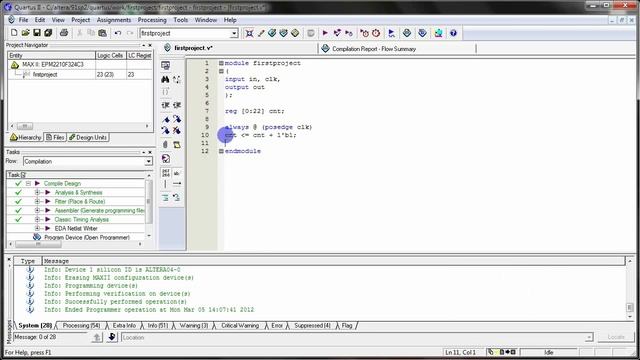This screenshot has height=360, width=640.
Task: Click the Open file toolbar icon
Action: point(25,33)
